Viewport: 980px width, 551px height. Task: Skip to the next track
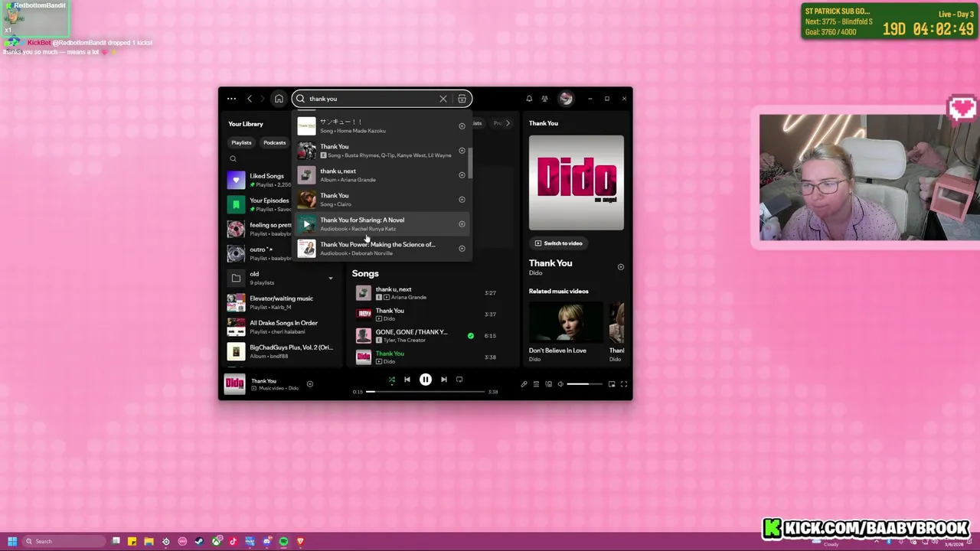(443, 380)
